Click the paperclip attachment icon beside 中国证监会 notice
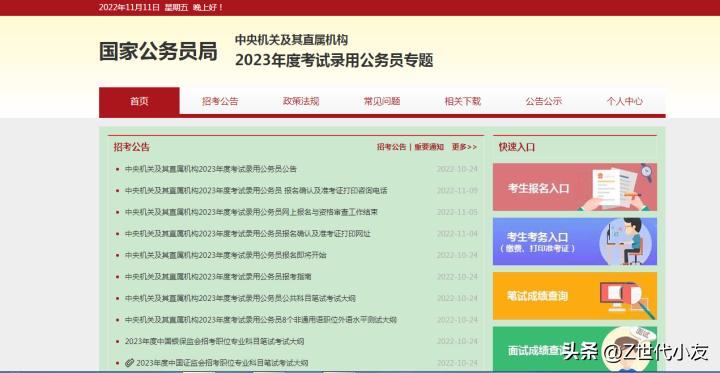This screenshot has height=373, width=720. pos(129,363)
